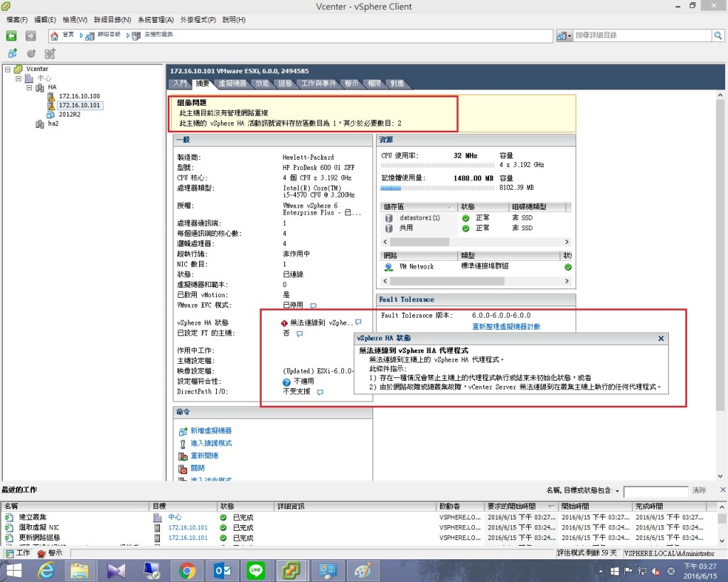The image size is (728, 582).
Task: Close the vSphere HA status popup
Action: tap(660, 339)
